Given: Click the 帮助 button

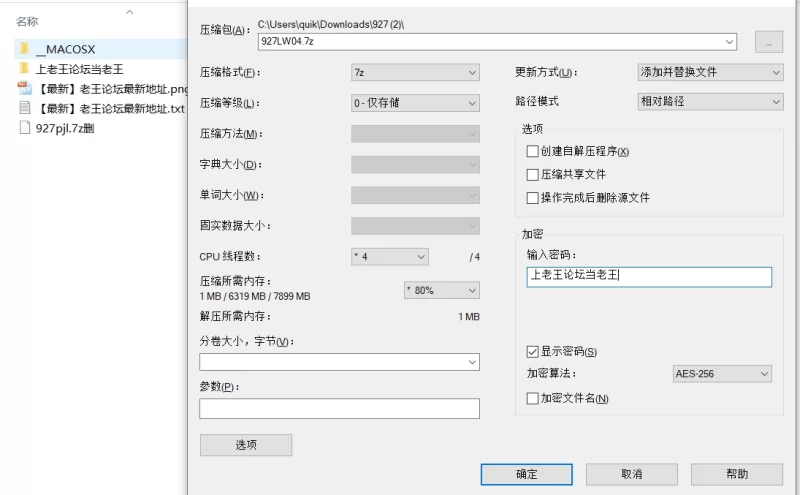Looking at the screenshot, I should coord(737,474).
